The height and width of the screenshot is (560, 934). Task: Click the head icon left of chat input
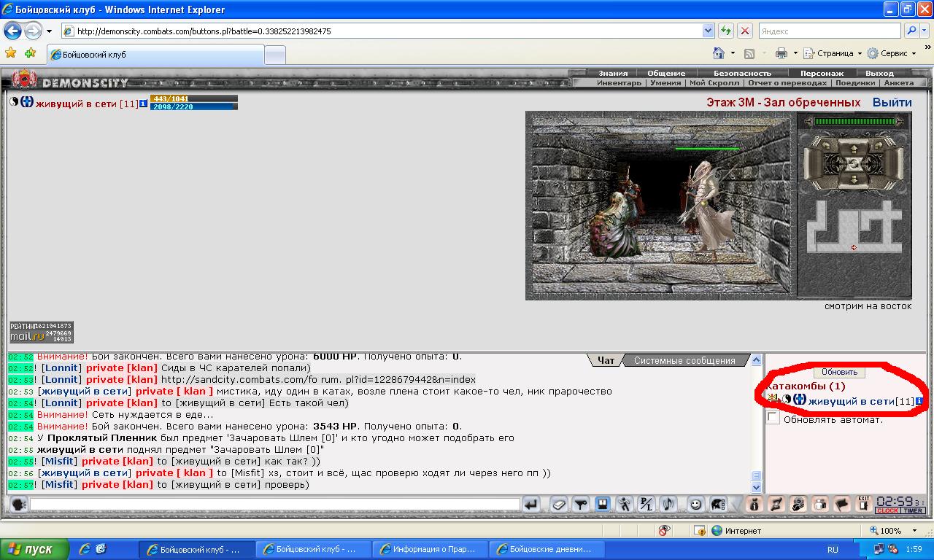(x=19, y=504)
